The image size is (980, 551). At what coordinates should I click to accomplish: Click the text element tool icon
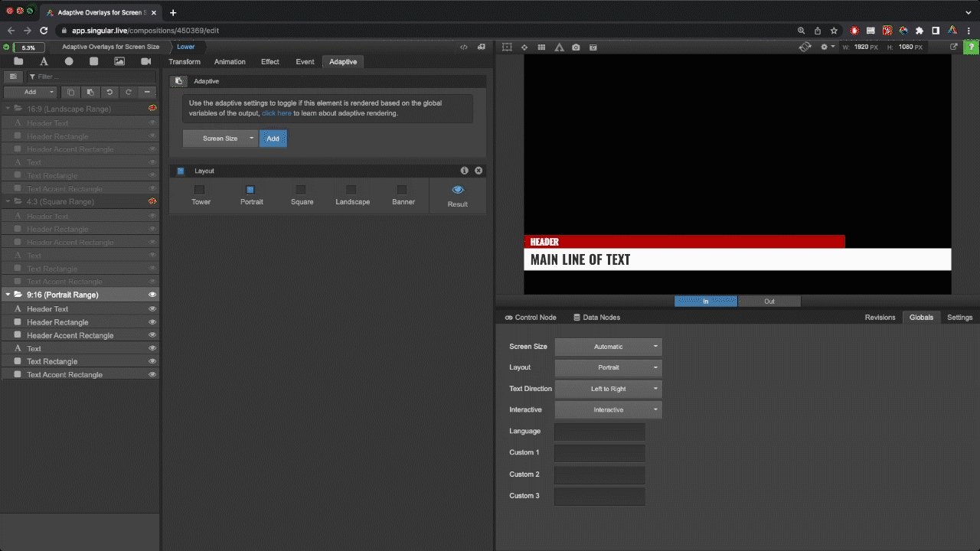[44, 61]
